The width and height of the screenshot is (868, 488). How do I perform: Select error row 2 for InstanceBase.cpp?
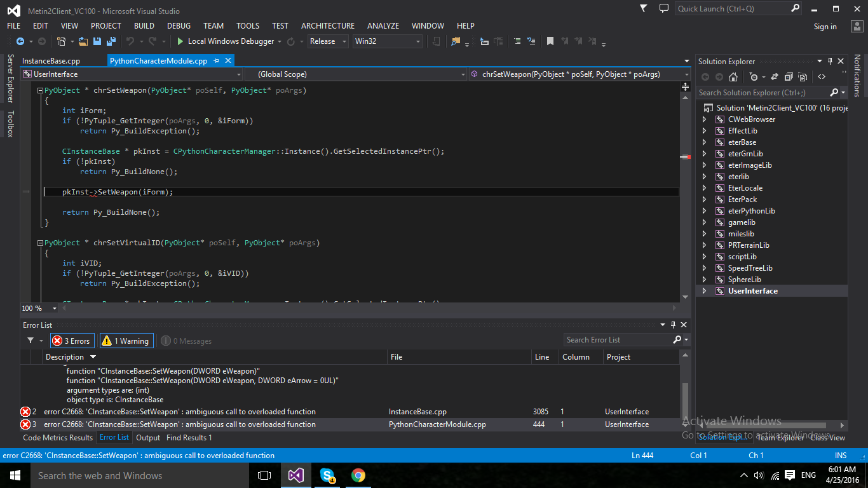coord(349,412)
